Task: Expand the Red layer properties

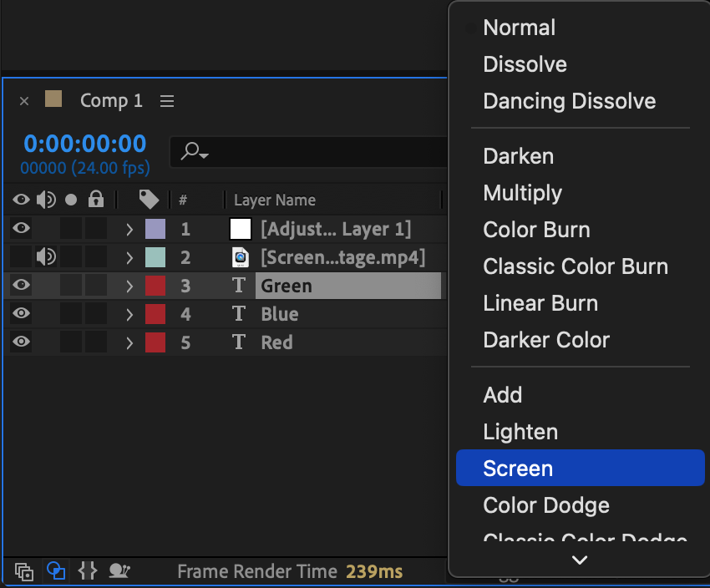Action: (129, 342)
